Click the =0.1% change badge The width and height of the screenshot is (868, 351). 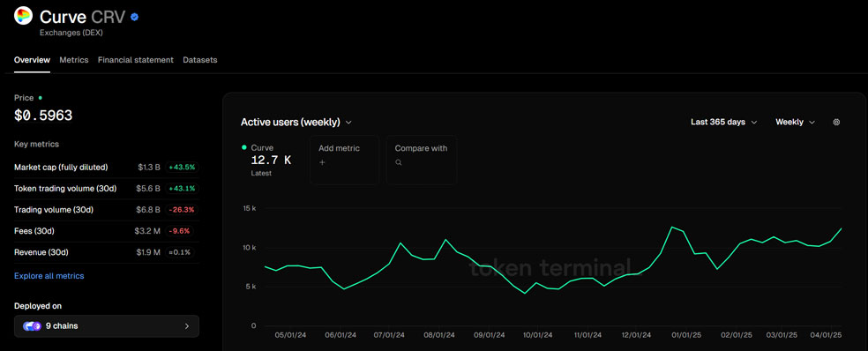tap(180, 252)
